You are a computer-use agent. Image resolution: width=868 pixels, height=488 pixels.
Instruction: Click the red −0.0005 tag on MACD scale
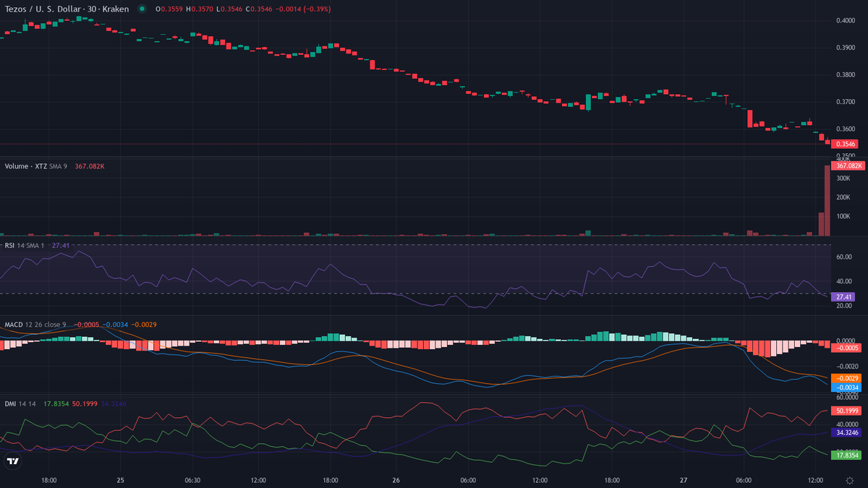(x=846, y=348)
